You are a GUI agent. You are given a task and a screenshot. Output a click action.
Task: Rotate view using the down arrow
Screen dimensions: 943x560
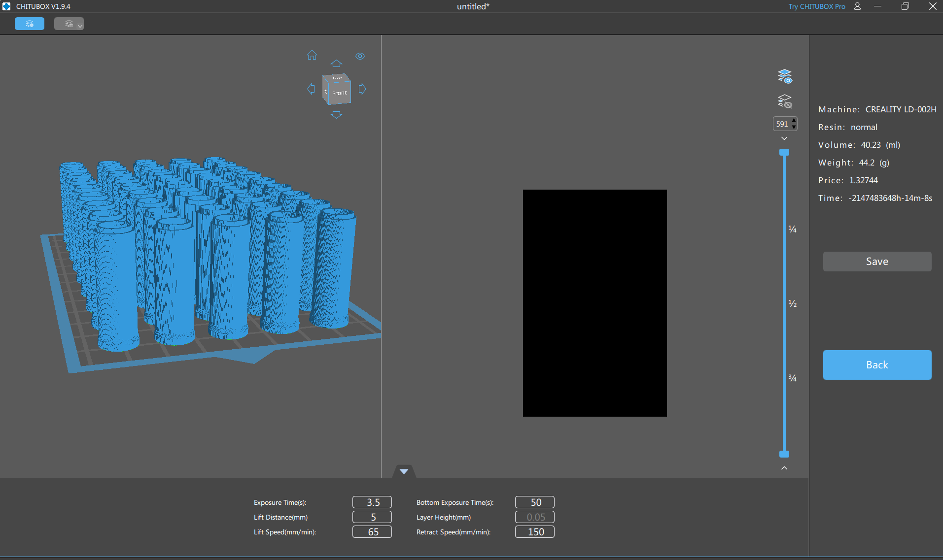(336, 115)
